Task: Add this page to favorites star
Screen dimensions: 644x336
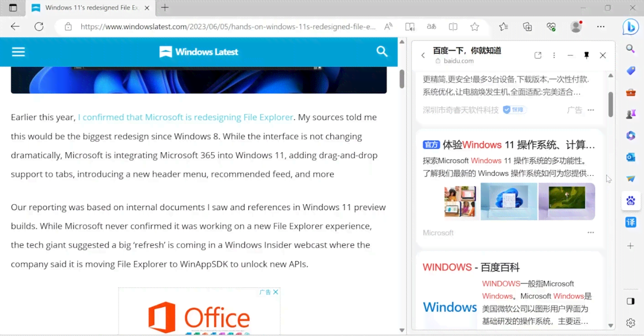Action: point(474,26)
